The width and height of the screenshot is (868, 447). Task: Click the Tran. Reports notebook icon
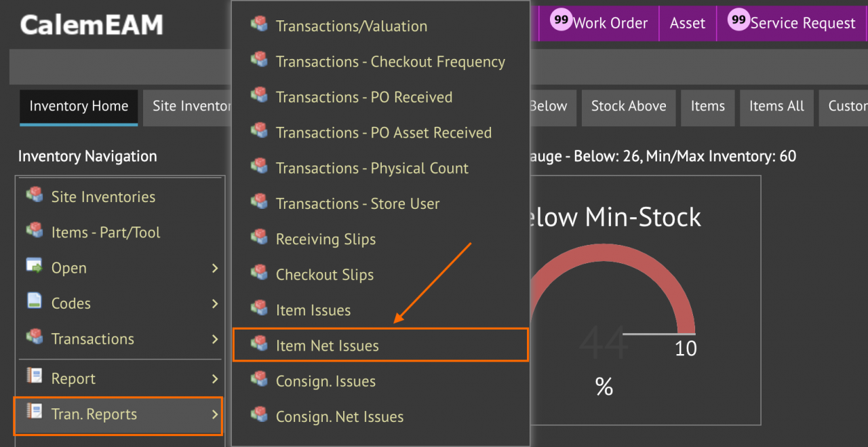[x=34, y=412]
